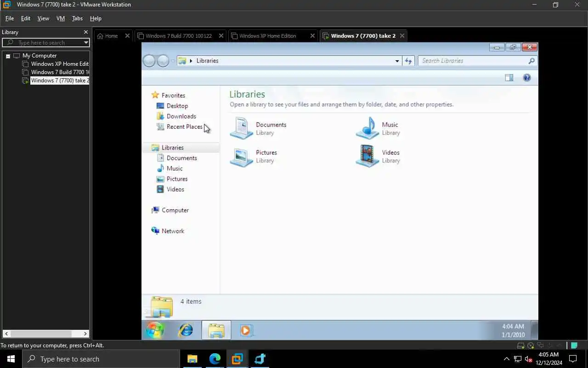Go forward in guest Explorer
Screen dimensions: 588x368
pyautogui.click(x=163, y=61)
